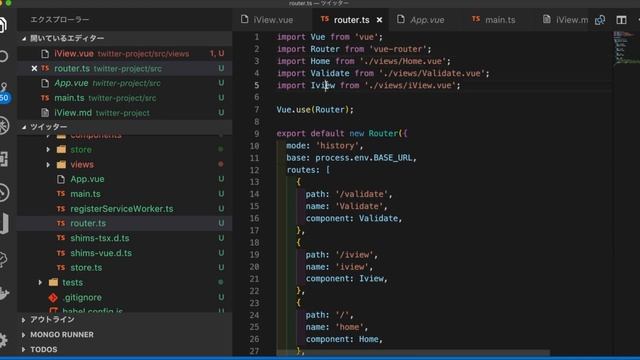The image size is (640, 360).
Task: Click 'component: Validate,' on line 16
Action: [354, 218]
